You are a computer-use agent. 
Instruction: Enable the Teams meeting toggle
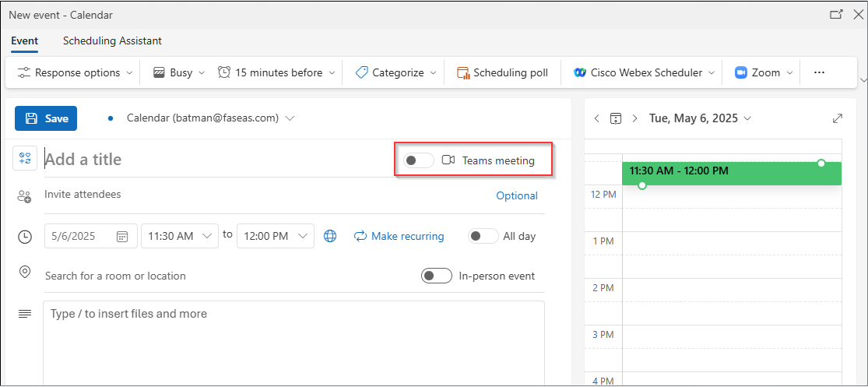coord(419,160)
